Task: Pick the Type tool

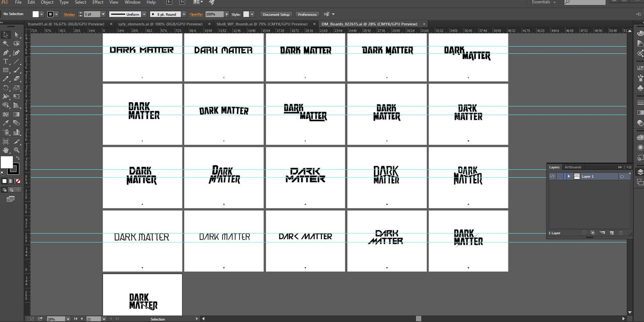Action: click(x=6, y=62)
